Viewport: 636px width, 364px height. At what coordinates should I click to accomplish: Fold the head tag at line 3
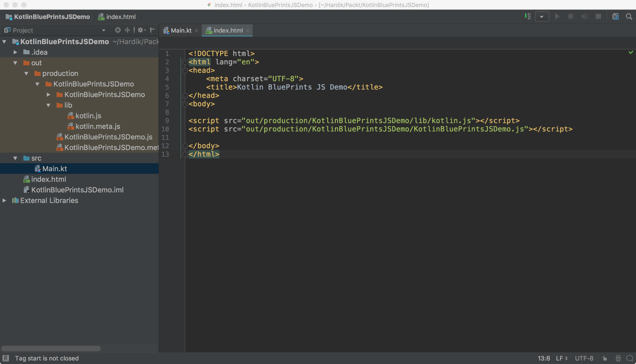click(185, 71)
